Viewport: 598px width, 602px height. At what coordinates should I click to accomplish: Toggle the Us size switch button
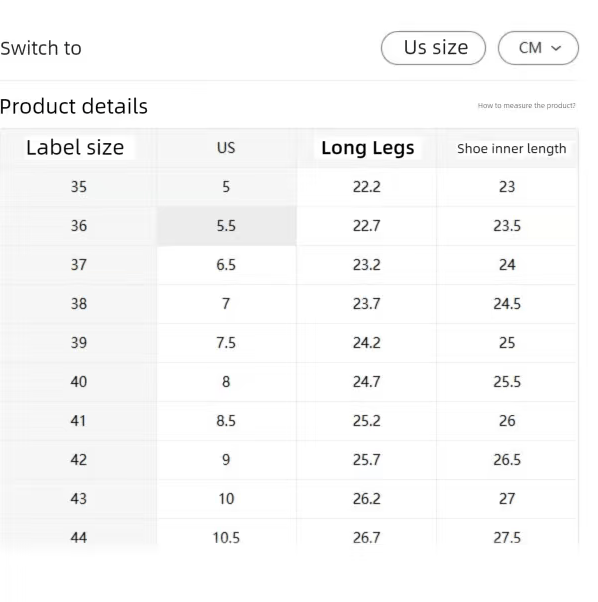pos(433,48)
